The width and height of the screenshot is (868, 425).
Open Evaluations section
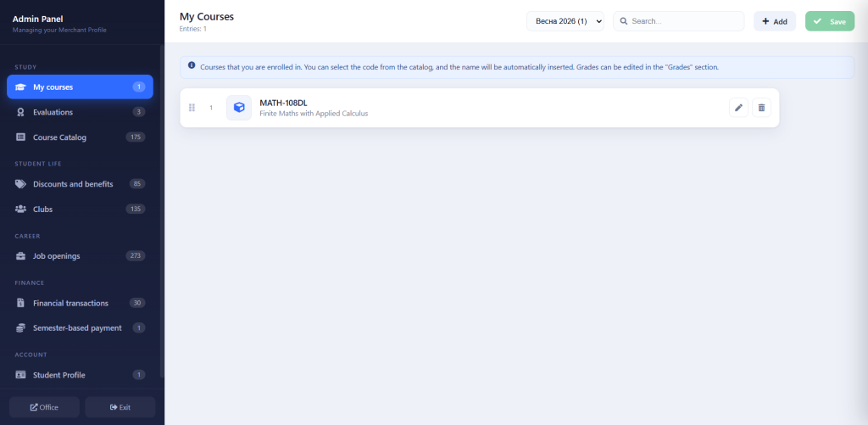pyautogui.click(x=80, y=112)
